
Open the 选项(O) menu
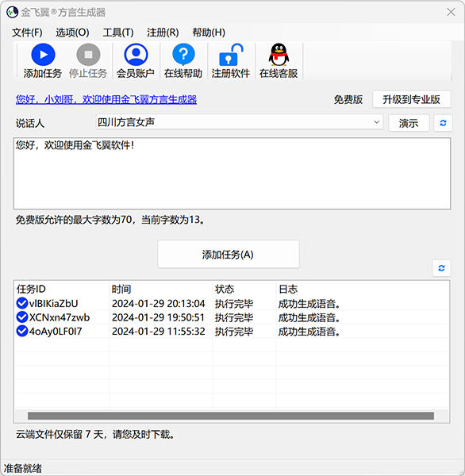click(72, 33)
